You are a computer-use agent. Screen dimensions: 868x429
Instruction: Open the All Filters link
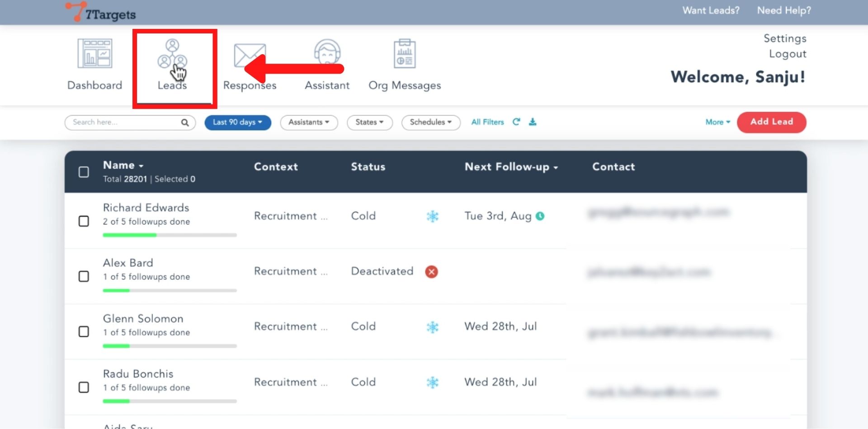(x=487, y=122)
